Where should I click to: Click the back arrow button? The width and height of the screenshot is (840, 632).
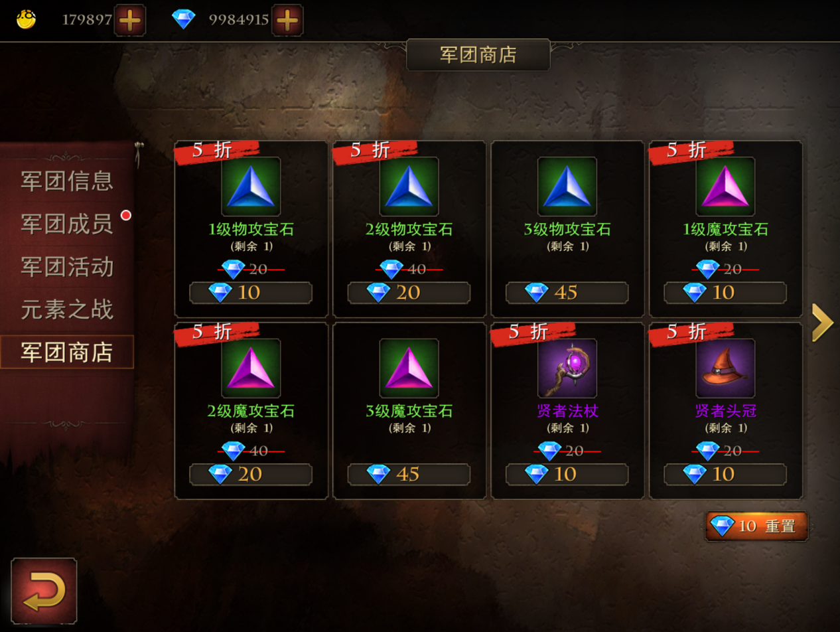44,591
